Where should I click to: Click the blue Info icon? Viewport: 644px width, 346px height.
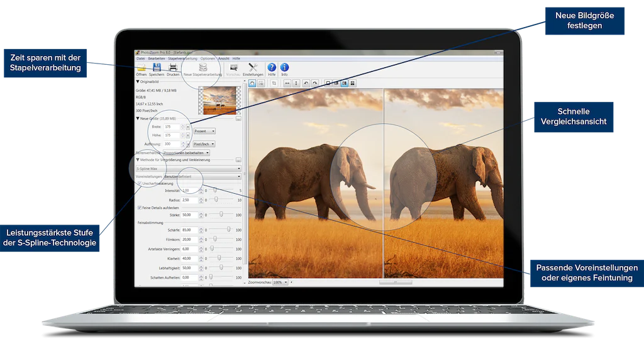tap(284, 67)
